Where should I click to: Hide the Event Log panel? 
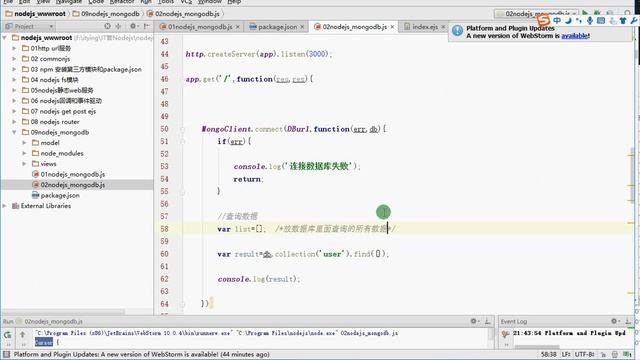(x=628, y=321)
